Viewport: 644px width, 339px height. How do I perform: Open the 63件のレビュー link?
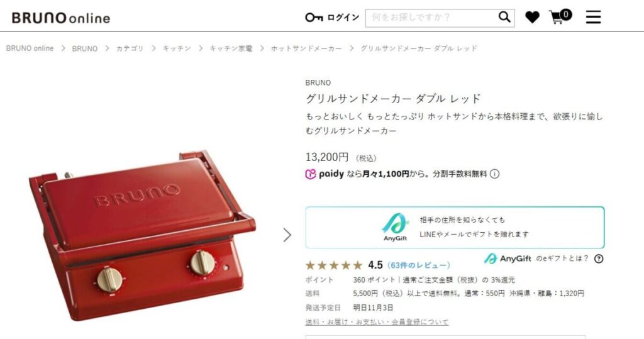click(419, 265)
